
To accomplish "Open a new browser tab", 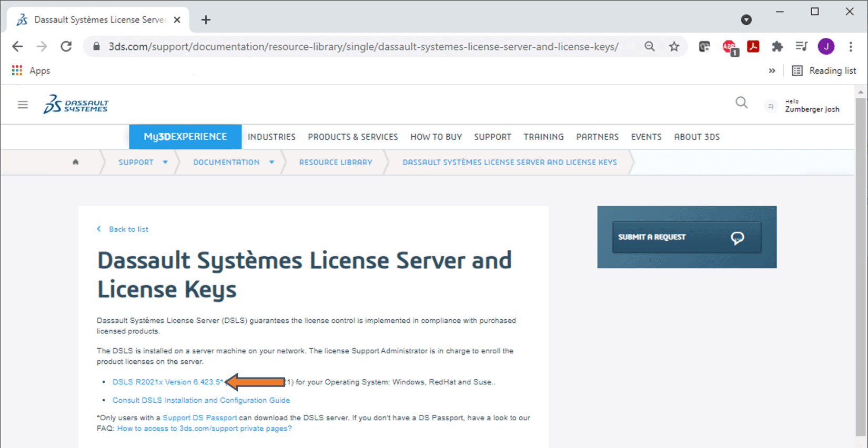I will click(x=206, y=19).
